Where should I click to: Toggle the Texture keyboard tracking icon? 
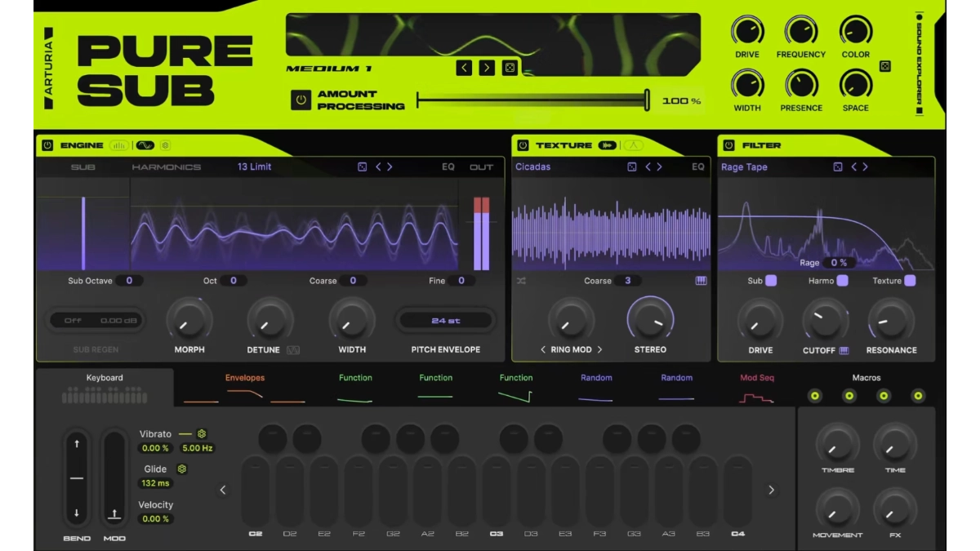701,281
